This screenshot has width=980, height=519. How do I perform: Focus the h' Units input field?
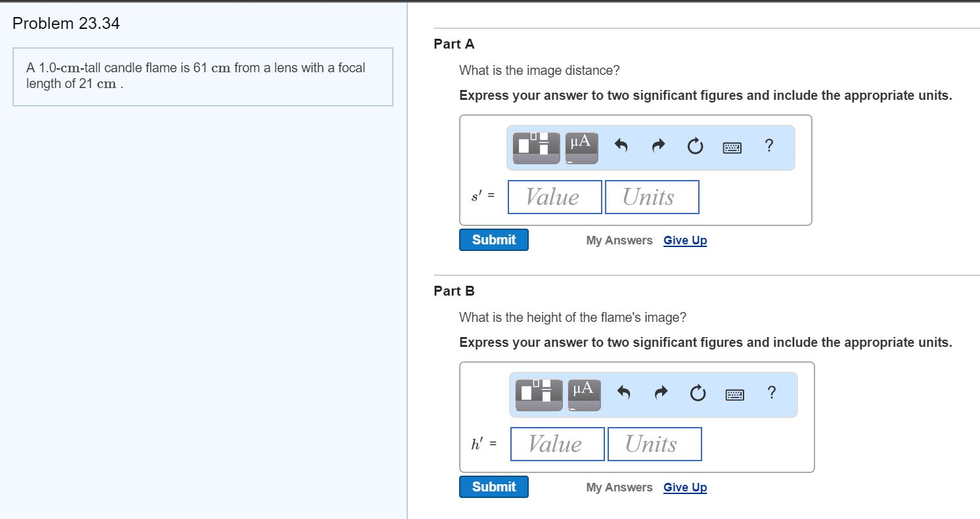click(x=655, y=444)
